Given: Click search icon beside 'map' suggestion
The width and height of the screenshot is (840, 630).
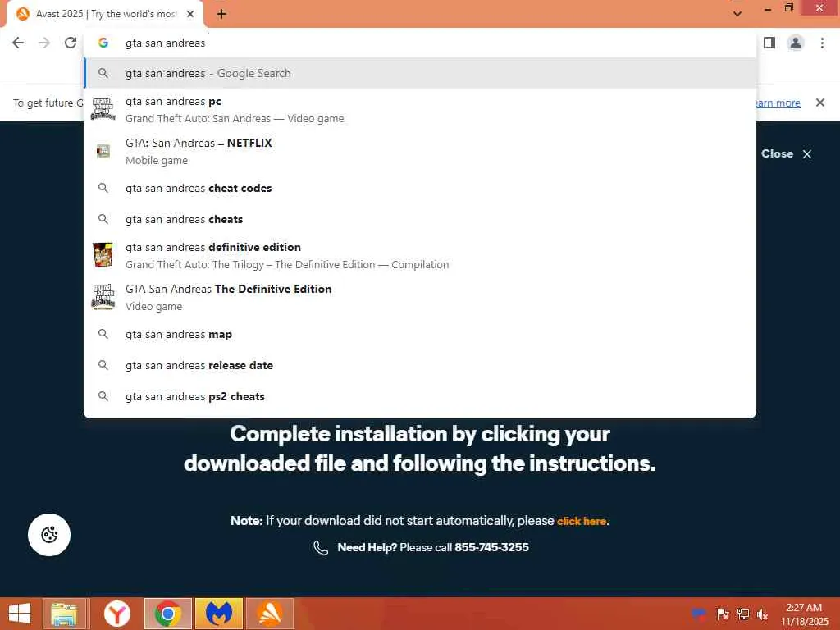Looking at the screenshot, I should pos(103,334).
